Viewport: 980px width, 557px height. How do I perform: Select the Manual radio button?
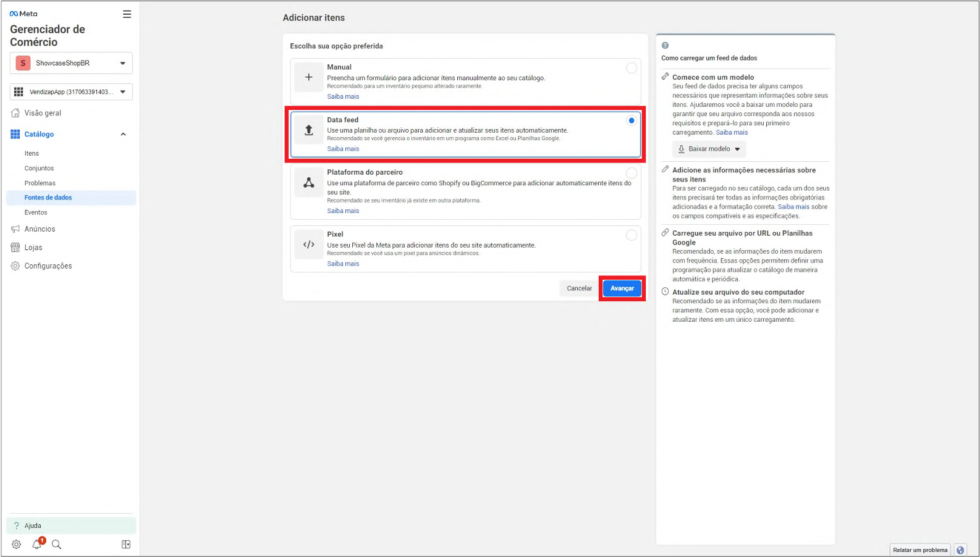631,68
